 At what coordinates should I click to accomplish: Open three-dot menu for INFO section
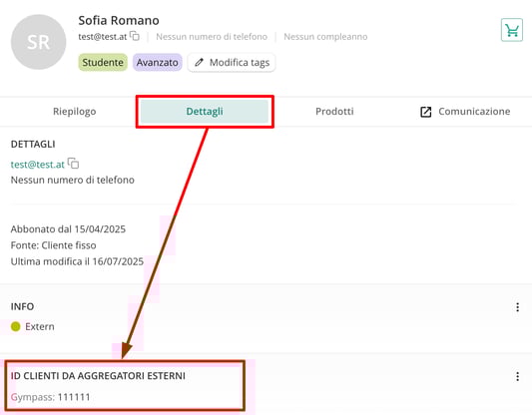pos(517,307)
